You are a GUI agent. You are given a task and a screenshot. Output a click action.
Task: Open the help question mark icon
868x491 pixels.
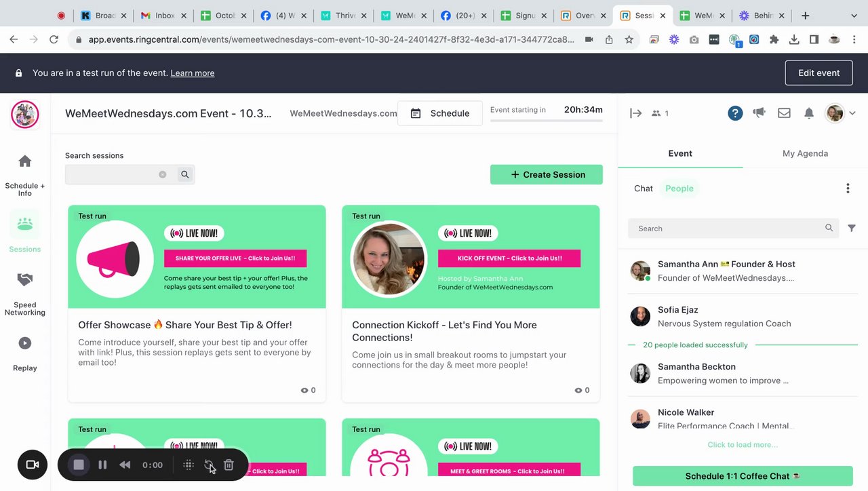click(x=735, y=113)
